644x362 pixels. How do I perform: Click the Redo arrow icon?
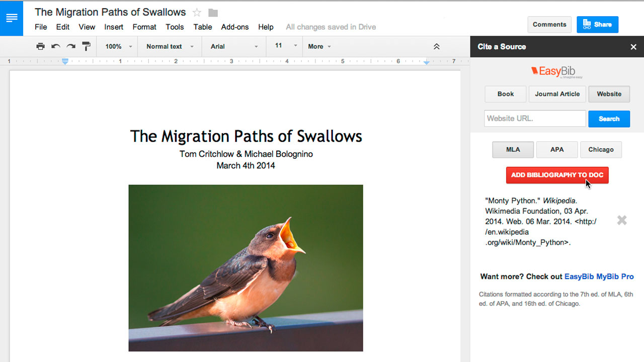point(71,46)
